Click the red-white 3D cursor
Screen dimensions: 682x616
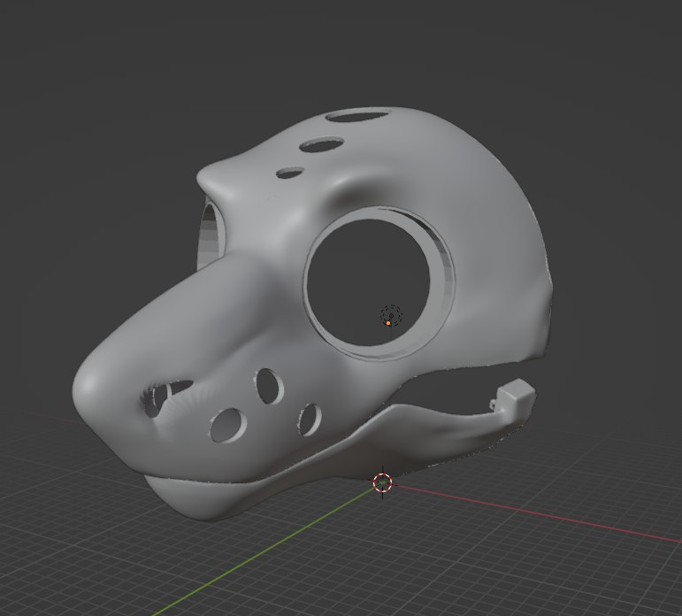tap(382, 482)
